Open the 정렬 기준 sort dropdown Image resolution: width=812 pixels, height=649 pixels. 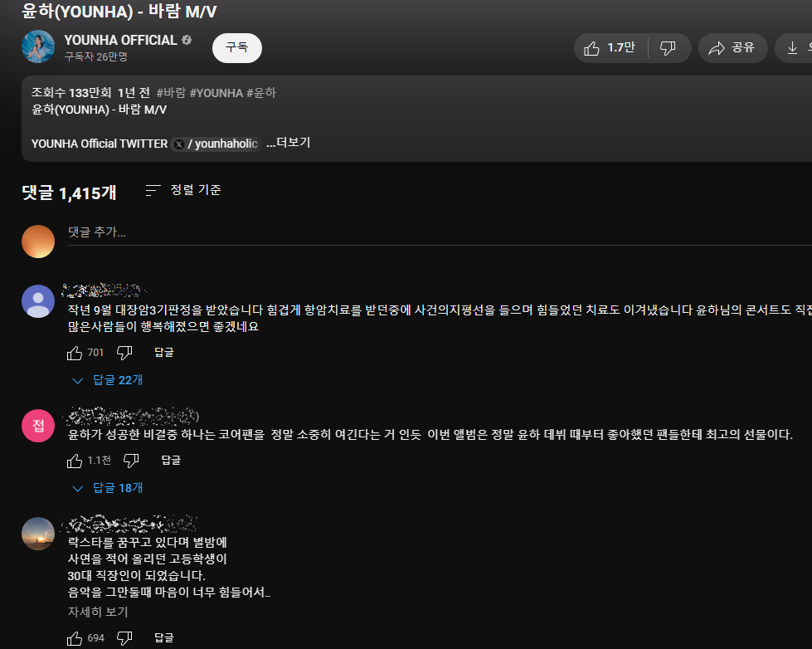pos(183,190)
